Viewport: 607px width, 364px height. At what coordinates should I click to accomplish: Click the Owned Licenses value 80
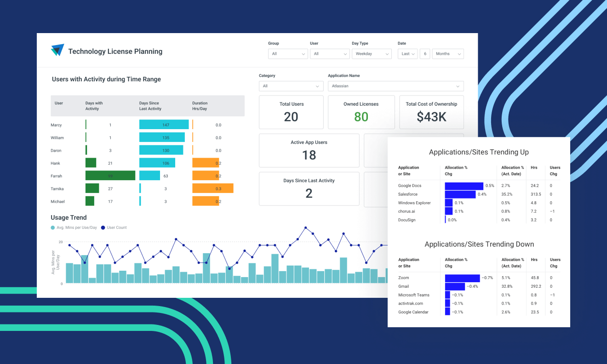coord(361,116)
